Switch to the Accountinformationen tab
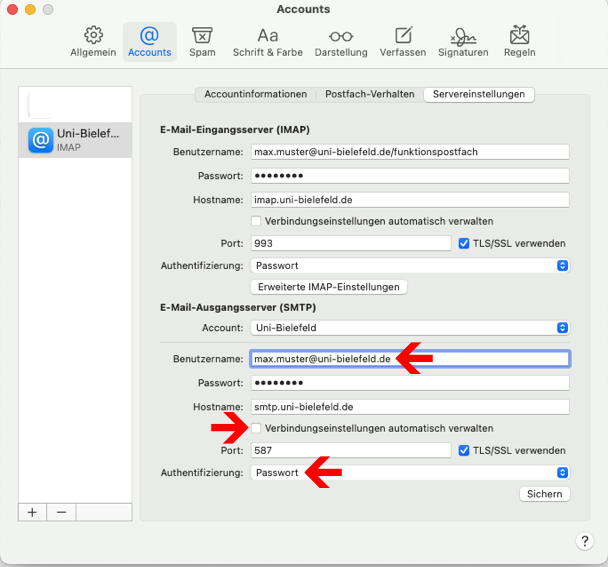608x567 pixels. coord(256,94)
